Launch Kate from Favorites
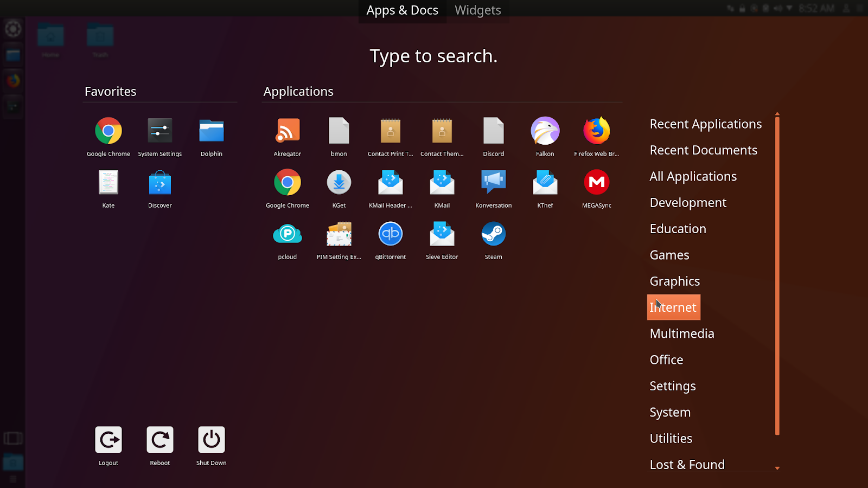The width and height of the screenshot is (868, 488). tap(108, 188)
